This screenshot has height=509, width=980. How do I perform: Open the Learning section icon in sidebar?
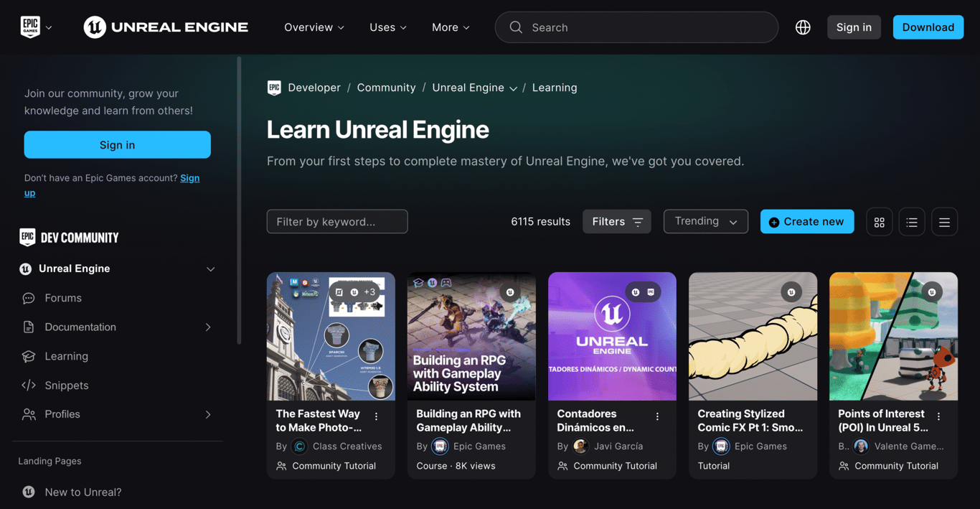point(28,355)
